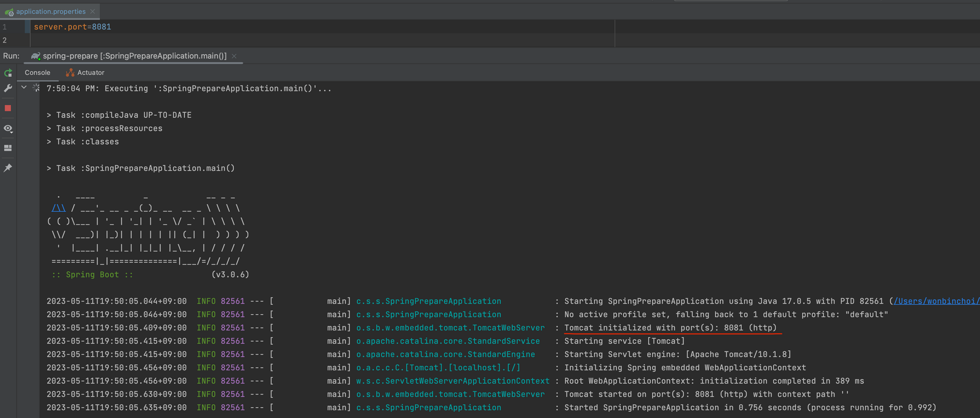This screenshot has width=980, height=418.
Task: Click editor line with server.port=8081
Action: pyautogui.click(x=73, y=27)
